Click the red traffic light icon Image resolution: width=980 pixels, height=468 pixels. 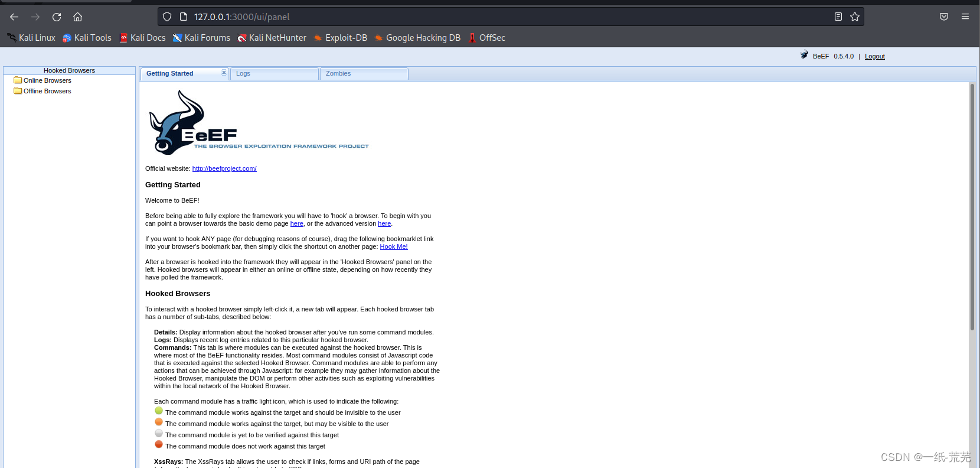coord(159,444)
